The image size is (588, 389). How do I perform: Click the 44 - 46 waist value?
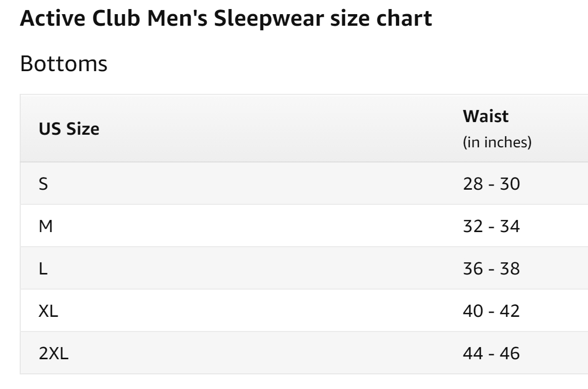491,353
